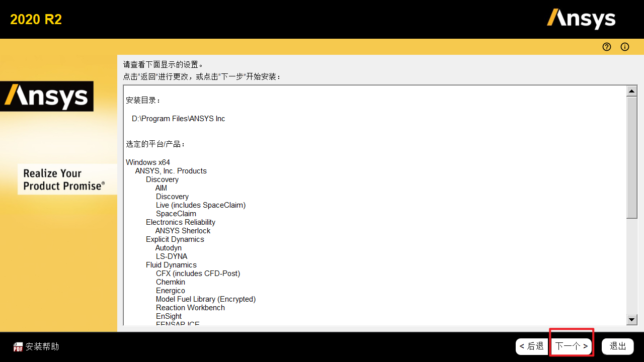Viewport: 644px width, 362px height.
Task: Click the LS-DYNA entry
Action: (172, 256)
